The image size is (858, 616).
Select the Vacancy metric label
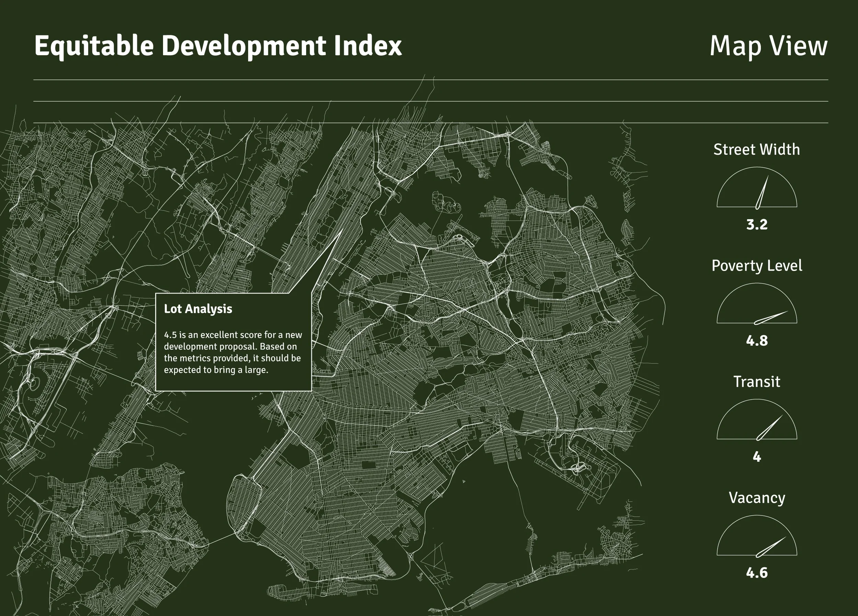(x=757, y=498)
